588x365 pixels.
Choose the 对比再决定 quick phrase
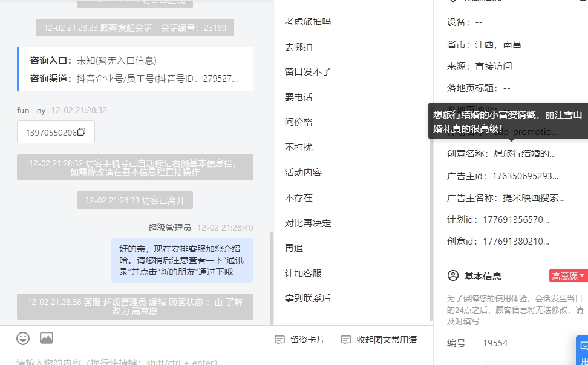click(x=308, y=223)
